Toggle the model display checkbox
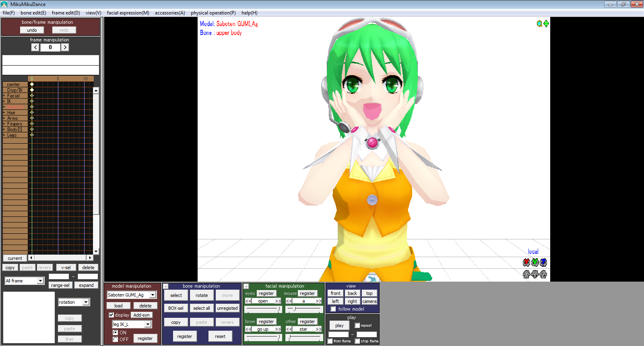Screen dimensions: 644x346 click(x=111, y=315)
